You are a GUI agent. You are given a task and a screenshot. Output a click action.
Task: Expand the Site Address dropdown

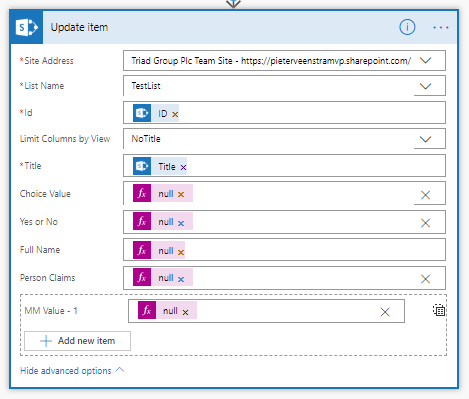point(426,61)
